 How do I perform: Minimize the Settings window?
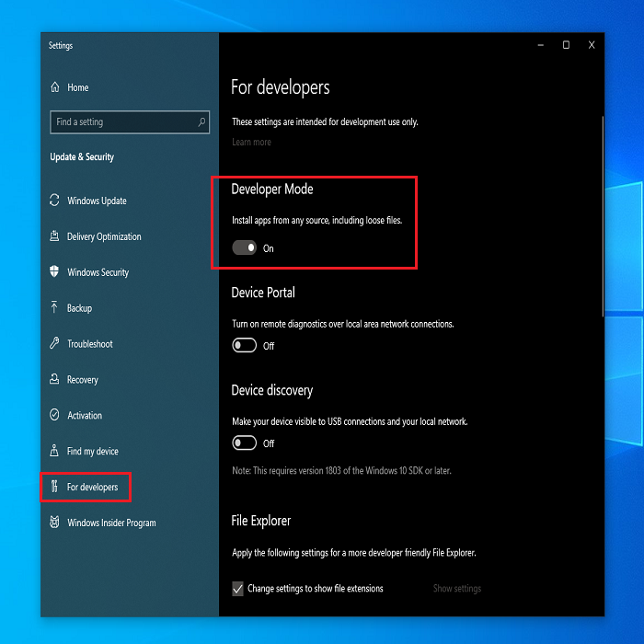(541, 45)
